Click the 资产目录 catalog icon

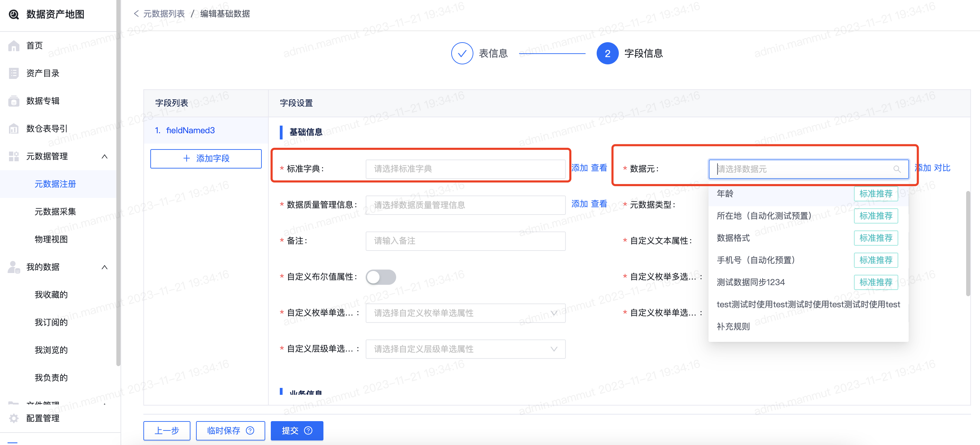(14, 73)
